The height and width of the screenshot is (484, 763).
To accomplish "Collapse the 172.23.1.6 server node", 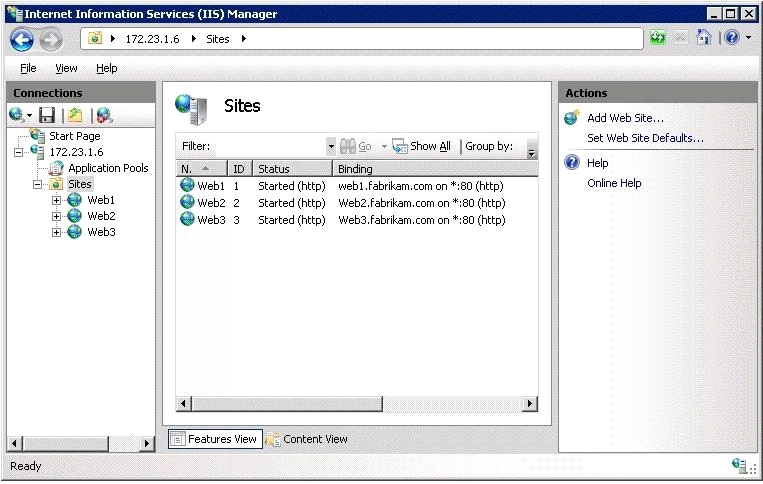I will pos(18,152).
